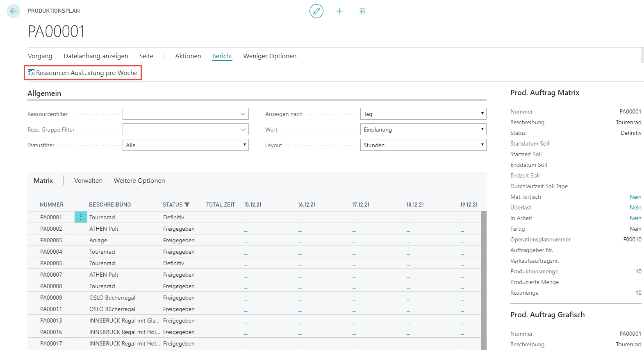Open the Wert dropdown showing Einplanung

(423, 130)
